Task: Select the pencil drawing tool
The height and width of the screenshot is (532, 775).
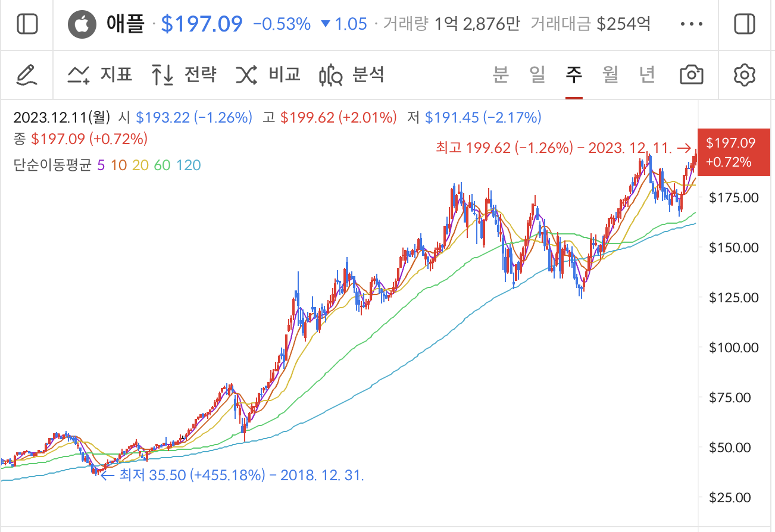Action: [27, 75]
